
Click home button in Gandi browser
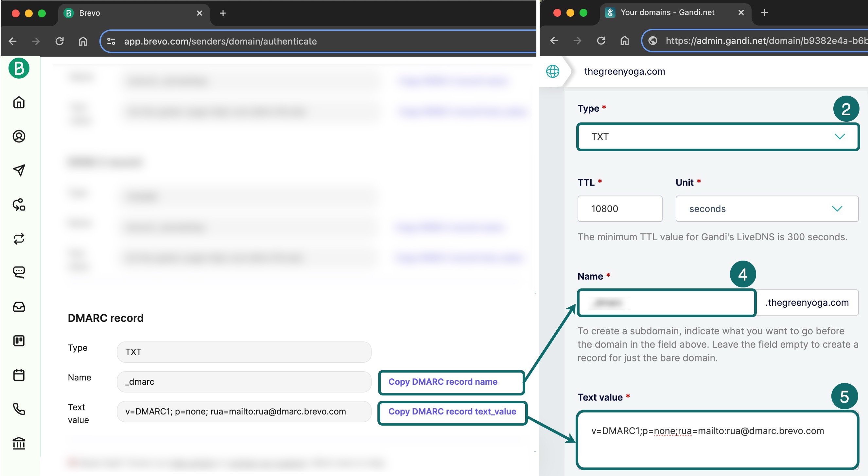point(625,41)
